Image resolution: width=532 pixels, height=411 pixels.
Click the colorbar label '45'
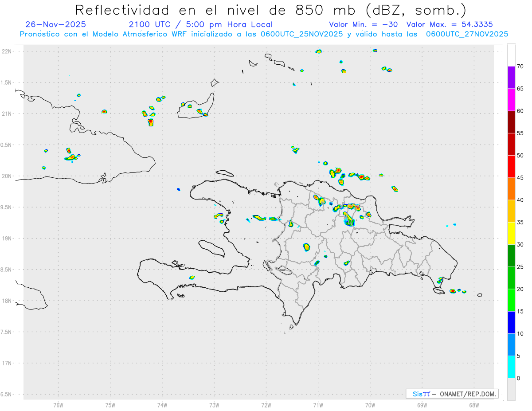pos(520,178)
